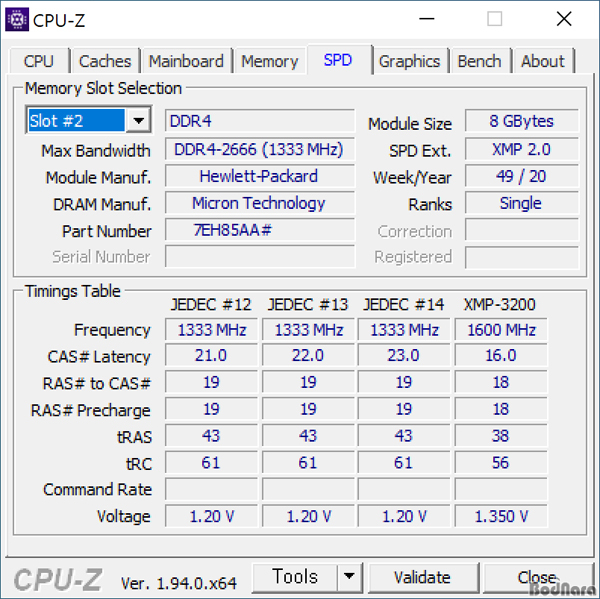The image size is (600, 599).
Task: Select the SPD tab
Action: pyautogui.click(x=338, y=60)
